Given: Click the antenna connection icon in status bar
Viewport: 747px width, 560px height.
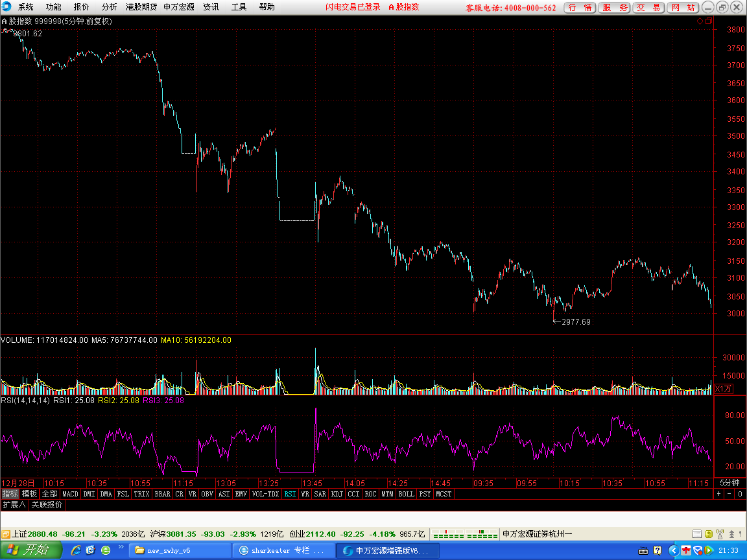Looking at the screenshot, I should pos(720,534).
